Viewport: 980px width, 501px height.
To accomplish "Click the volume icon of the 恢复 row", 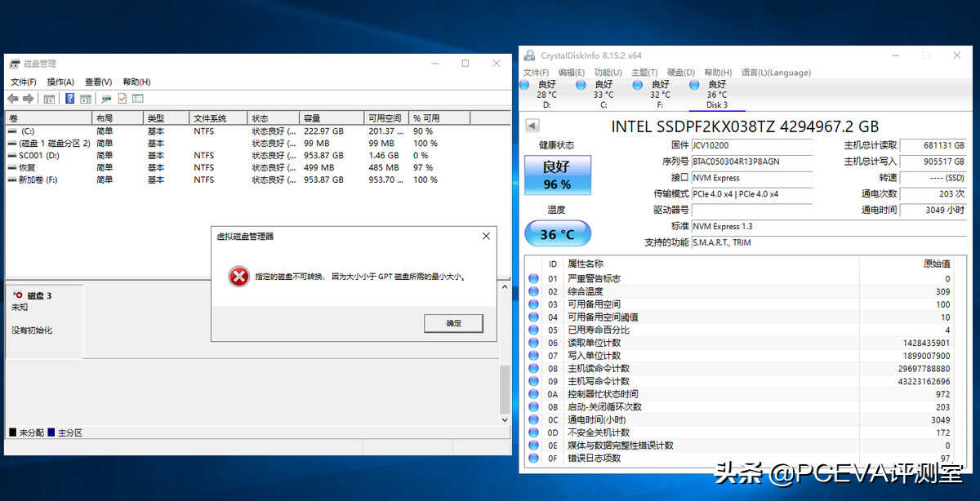I will tap(12, 167).
